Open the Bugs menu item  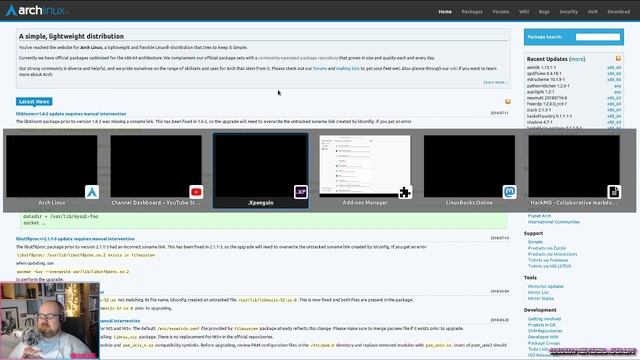(544, 12)
